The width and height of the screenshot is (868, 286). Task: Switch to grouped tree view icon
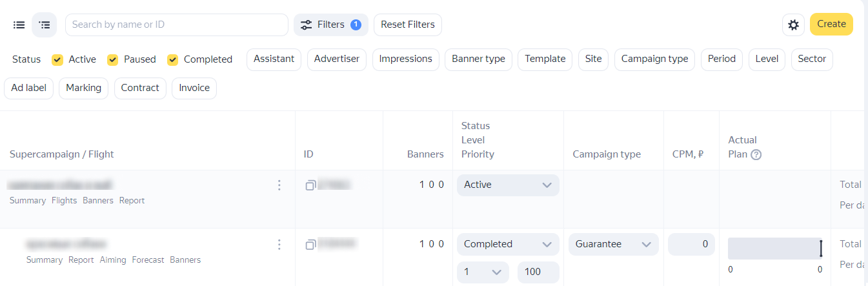tap(44, 25)
